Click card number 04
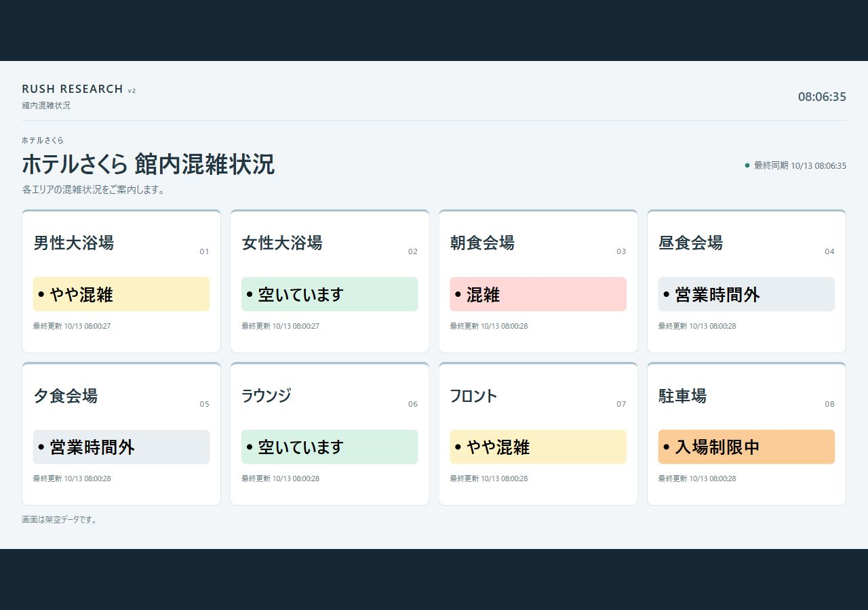The image size is (868, 610). pos(829,251)
